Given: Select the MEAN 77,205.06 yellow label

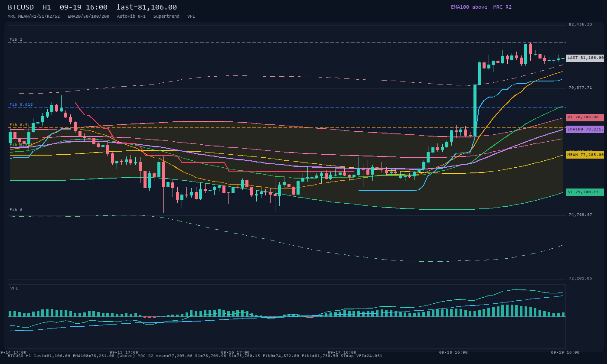Looking at the screenshot, I should [x=585, y=155].
